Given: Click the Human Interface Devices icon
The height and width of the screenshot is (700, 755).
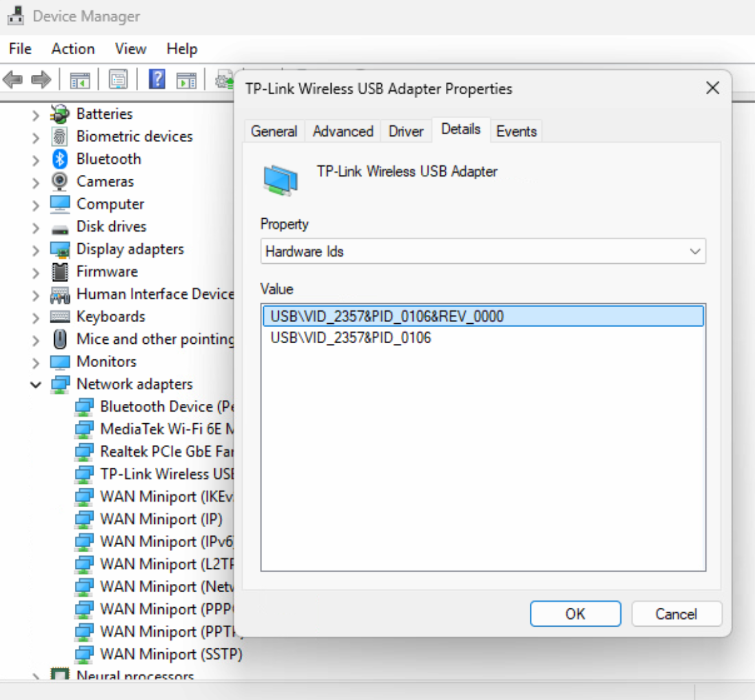Looking at the screenshot, I should point(60,295).
